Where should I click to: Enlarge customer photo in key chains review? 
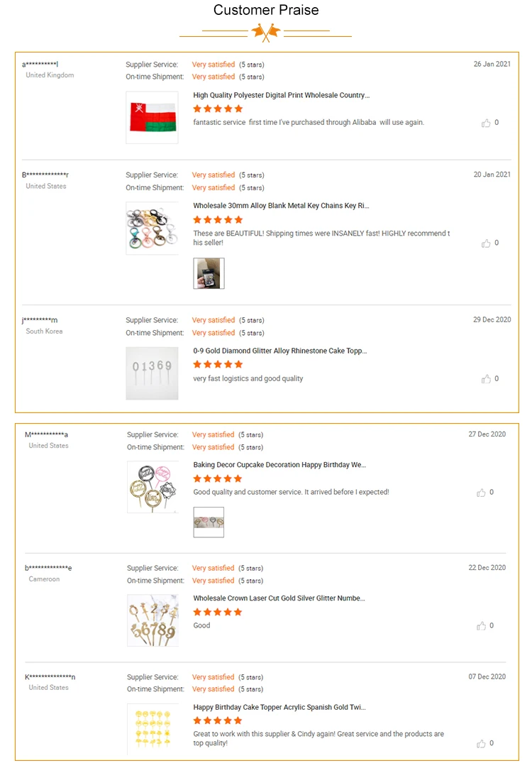click(x=209, y=273)
